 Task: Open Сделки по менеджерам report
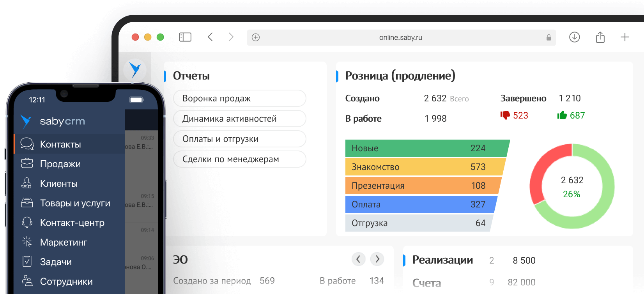(x=239, y=159)
